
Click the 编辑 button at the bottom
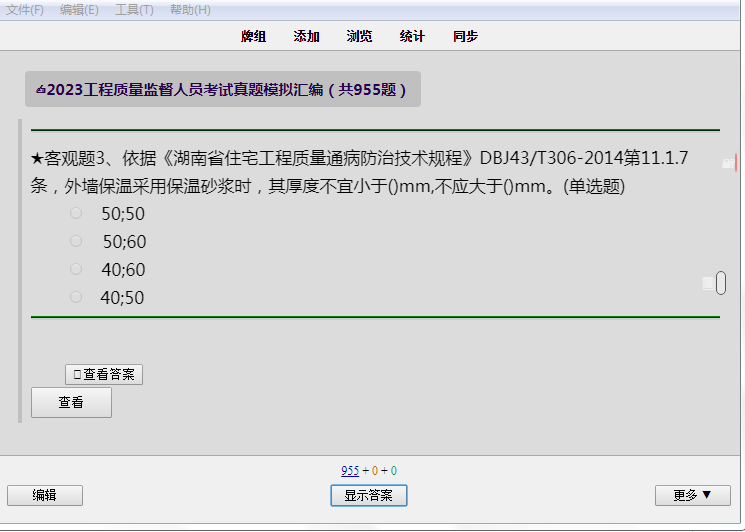(x=45, y=495)
